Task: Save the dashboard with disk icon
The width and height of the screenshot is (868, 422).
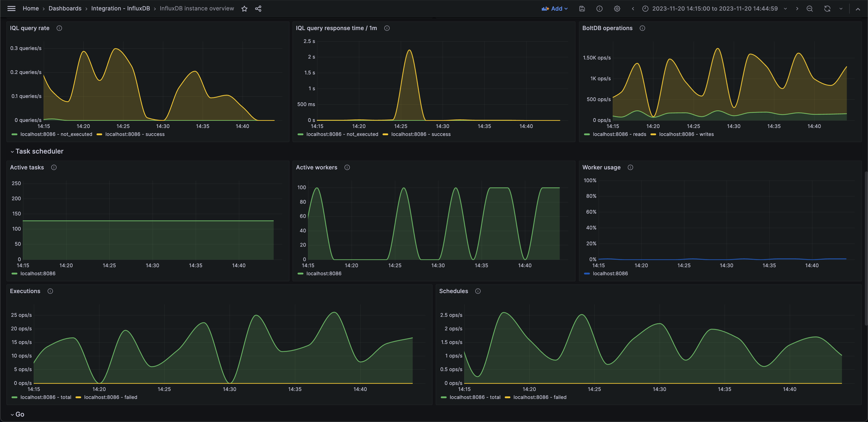Action: (582, 9)
